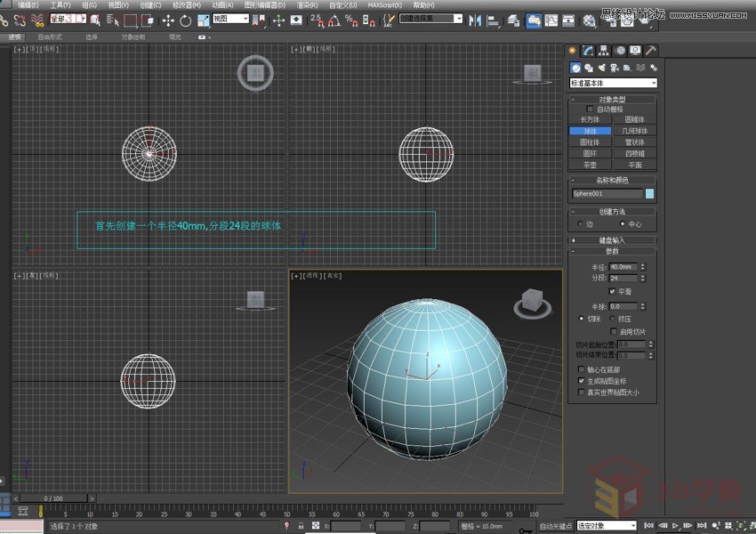Click the object color swatch beside Sphere001

648,193
